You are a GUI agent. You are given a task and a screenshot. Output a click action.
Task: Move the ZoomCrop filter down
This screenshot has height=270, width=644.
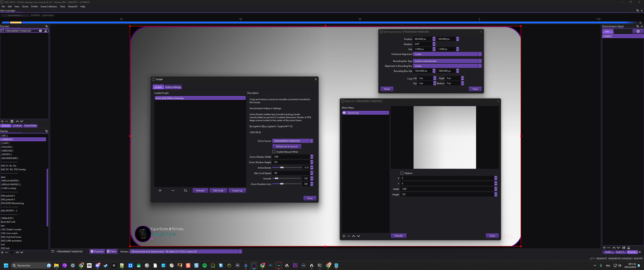coord(358,236)
